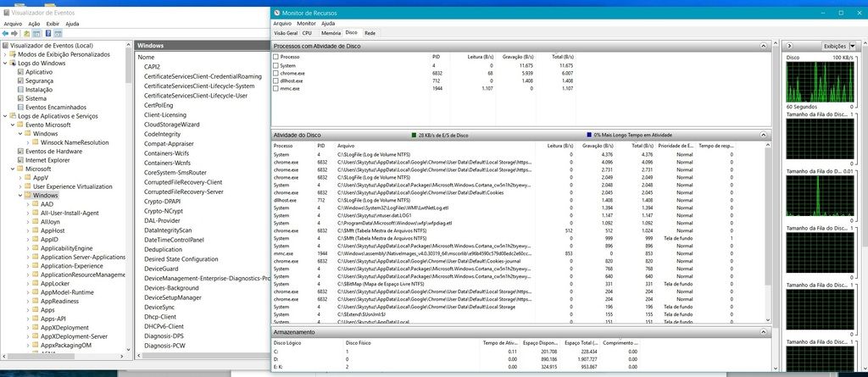This screenshot has height=377, width=868.
Task: Open the Monitor menu in Resource Monitor
Action: (x=295, y=24)
